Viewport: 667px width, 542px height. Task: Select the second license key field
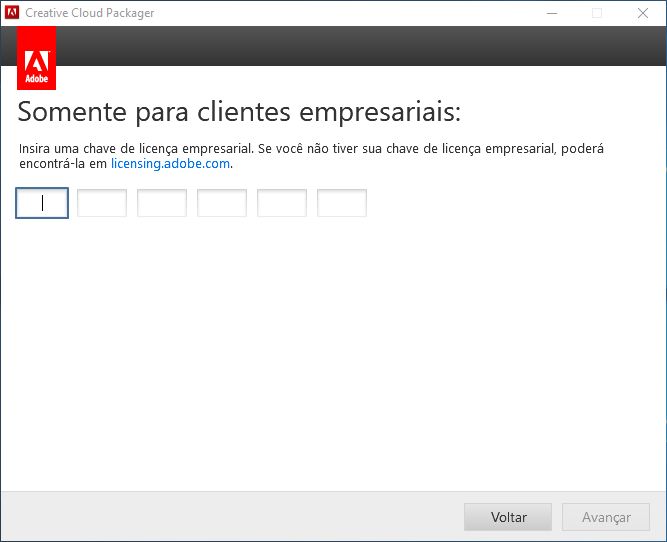(x=102, y=203)
